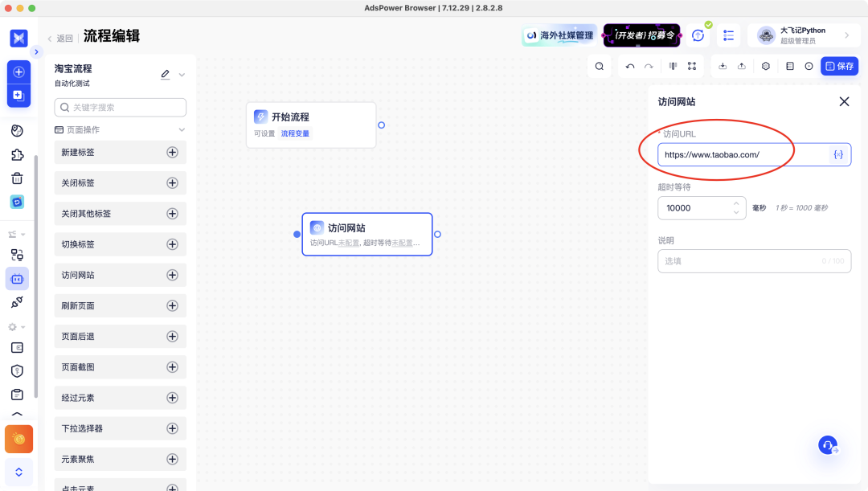Fit the flow to screen with the frame icon

[x=693, y=65]
